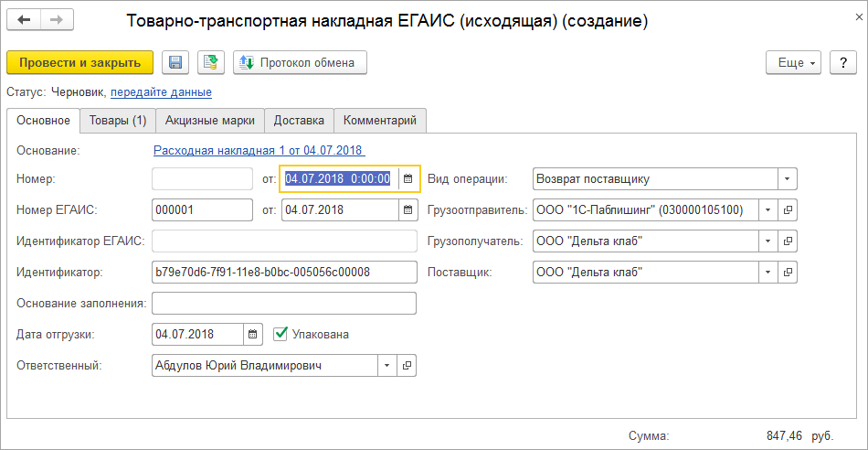Open the Грузополучатель record form icon
868x450 pixels.
pos(789,241)
